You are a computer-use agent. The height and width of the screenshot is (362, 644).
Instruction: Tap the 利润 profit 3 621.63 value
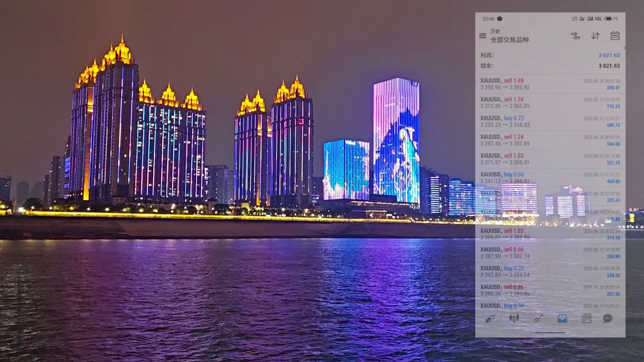coord(609,55)
